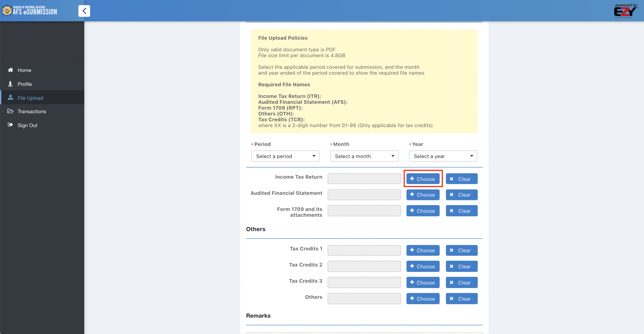644x334 pixels.
Task: Click the EZY powered by logo
Action: (626, 10)
